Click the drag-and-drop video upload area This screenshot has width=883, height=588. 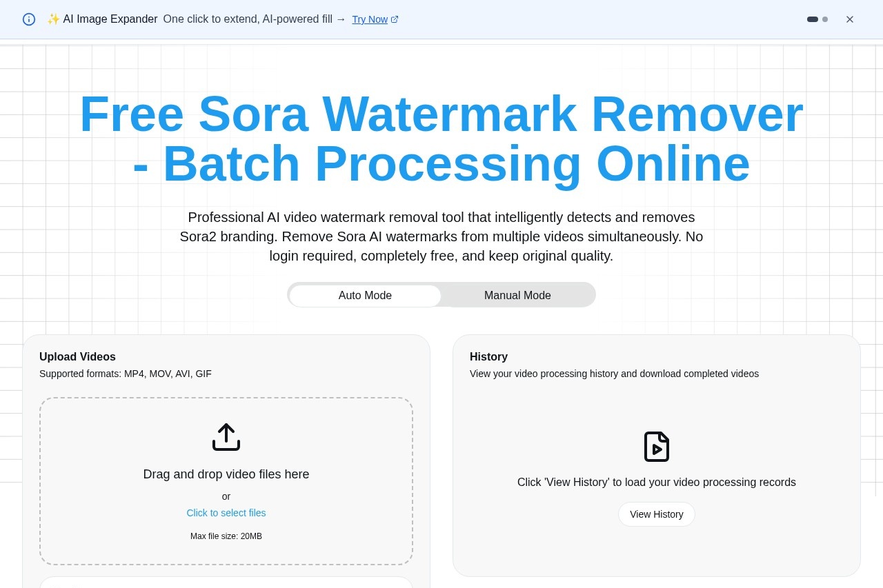point(226,481)
